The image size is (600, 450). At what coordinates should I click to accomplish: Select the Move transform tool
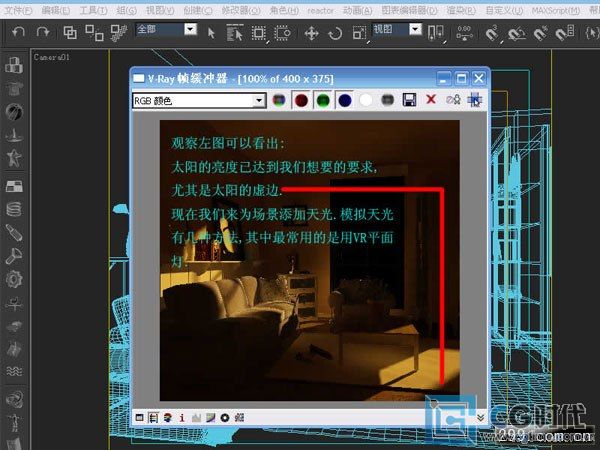[311, 32]
